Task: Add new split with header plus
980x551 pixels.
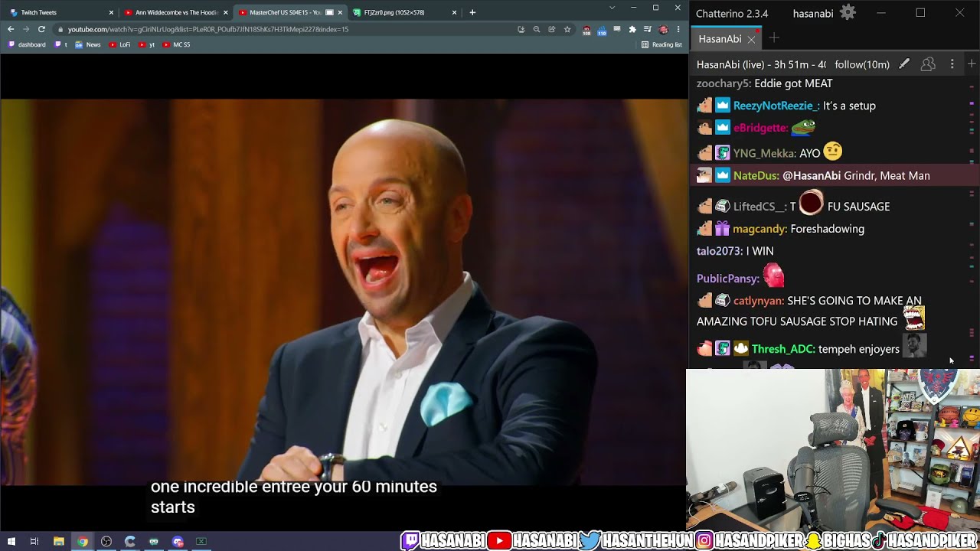Action: click(972, 64)
